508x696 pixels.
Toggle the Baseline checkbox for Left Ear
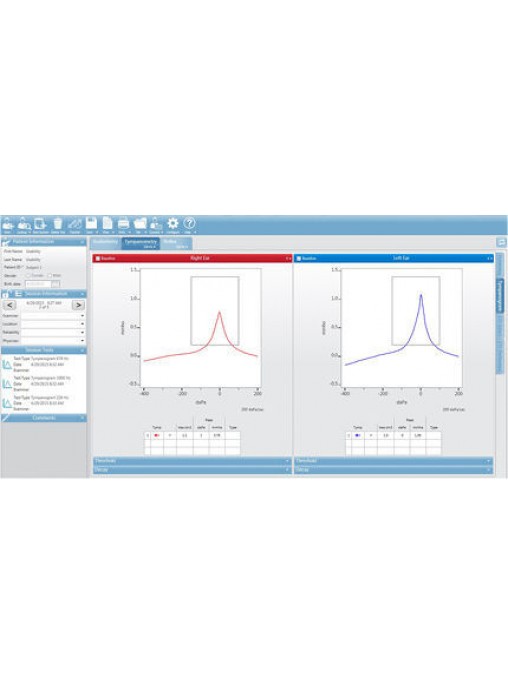pos(299,258)
